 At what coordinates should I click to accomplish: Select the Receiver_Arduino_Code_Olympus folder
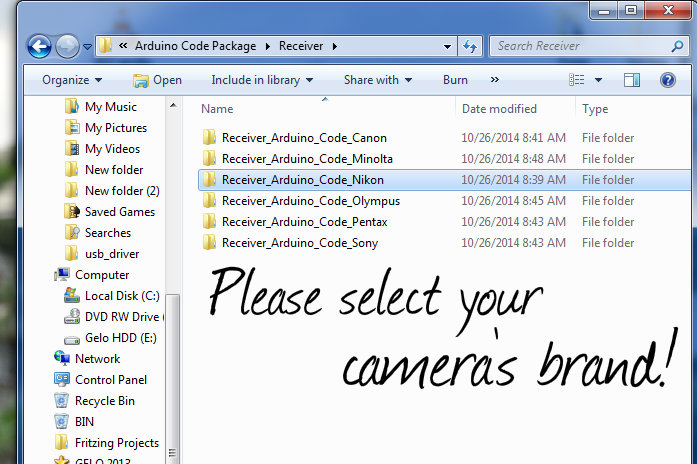coord(311,201)
